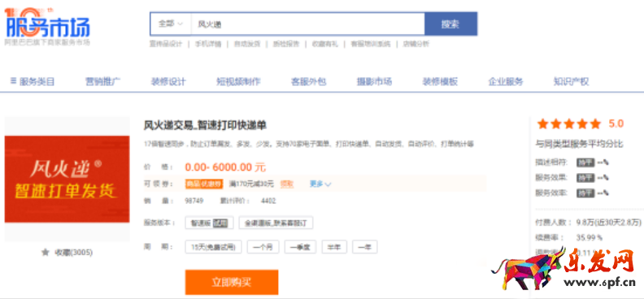This screenshot has height=299, width=644.
Task: Expand the 更多 coupons chevron
Action: point(328,184)
